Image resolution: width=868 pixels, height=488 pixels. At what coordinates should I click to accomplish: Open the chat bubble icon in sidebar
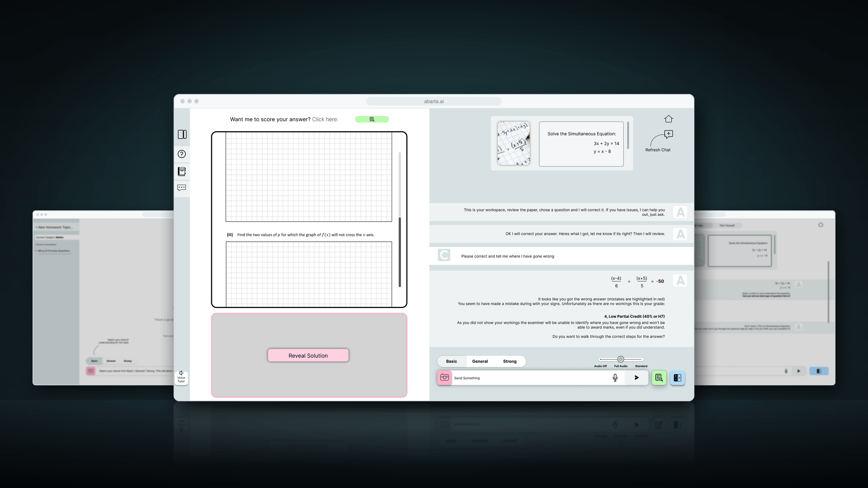[182, 188]
